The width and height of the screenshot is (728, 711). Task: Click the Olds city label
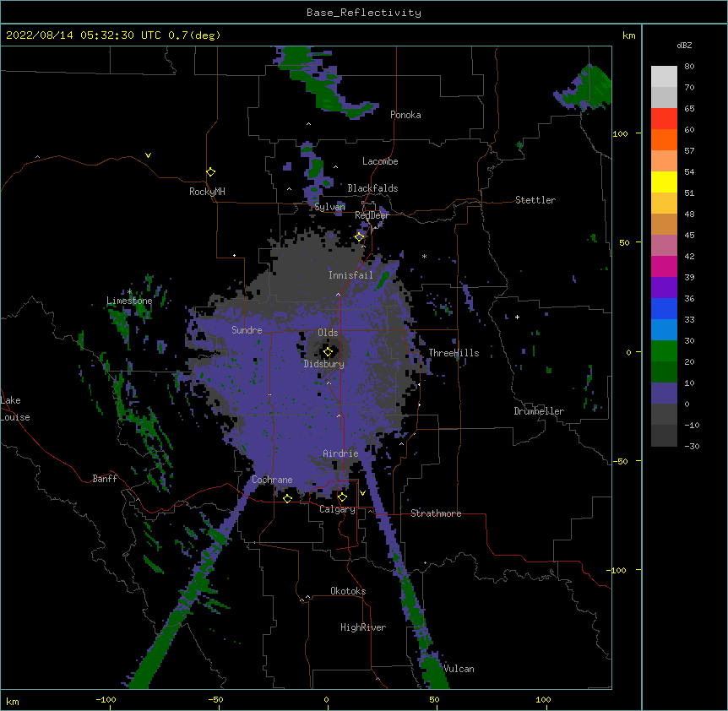click(328, 333)
